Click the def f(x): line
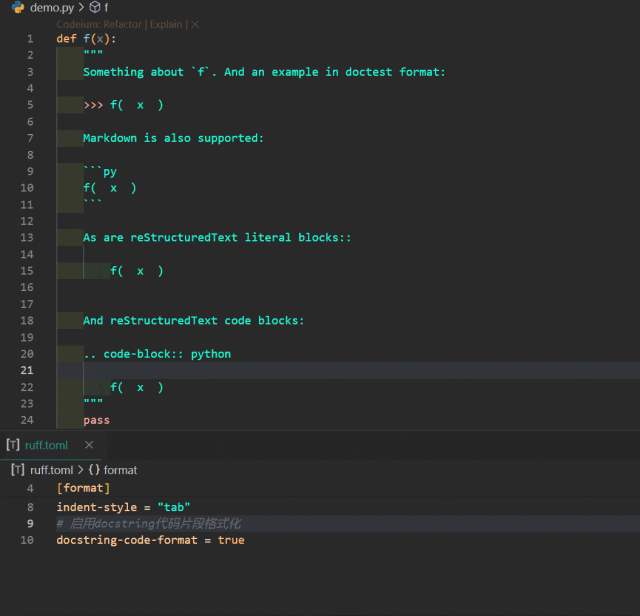This screenshot has height=616, width=640. coord(86,39)
